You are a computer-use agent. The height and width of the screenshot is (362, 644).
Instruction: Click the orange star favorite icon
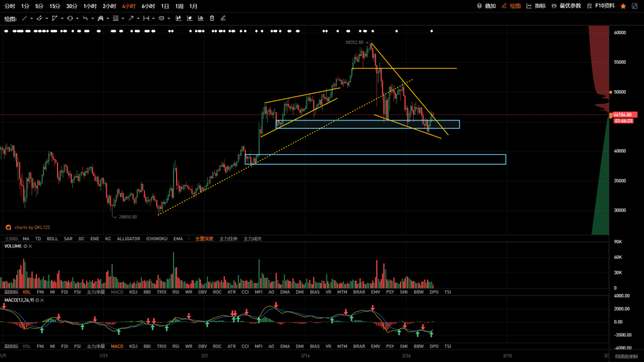[624, 6]
